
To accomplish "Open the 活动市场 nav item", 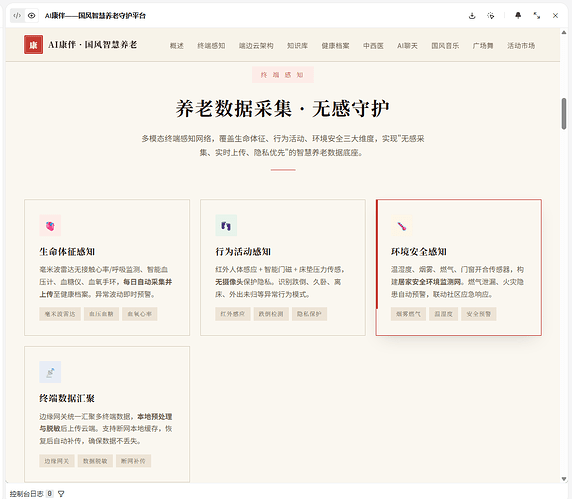I will [521, 46].
